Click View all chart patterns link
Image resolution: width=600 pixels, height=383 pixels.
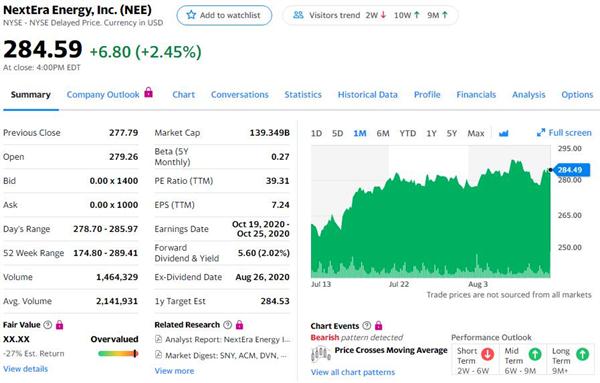point(353,372)
